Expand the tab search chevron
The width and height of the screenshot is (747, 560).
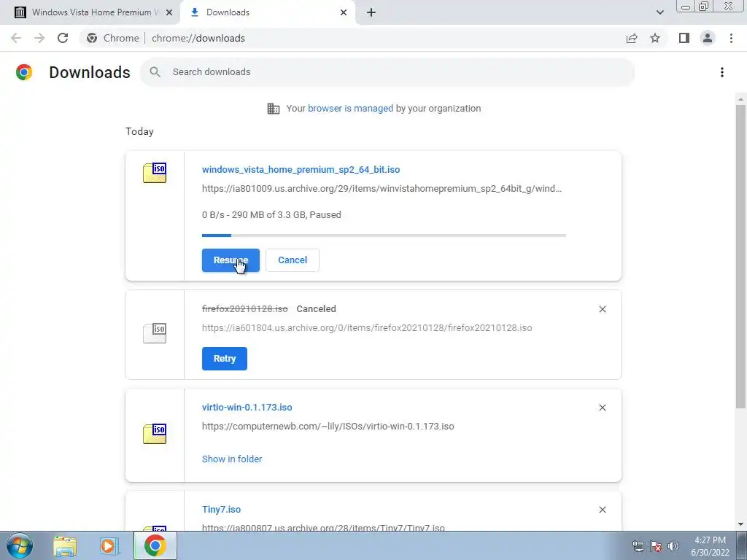pyautogui.click(x=659, y=12)
